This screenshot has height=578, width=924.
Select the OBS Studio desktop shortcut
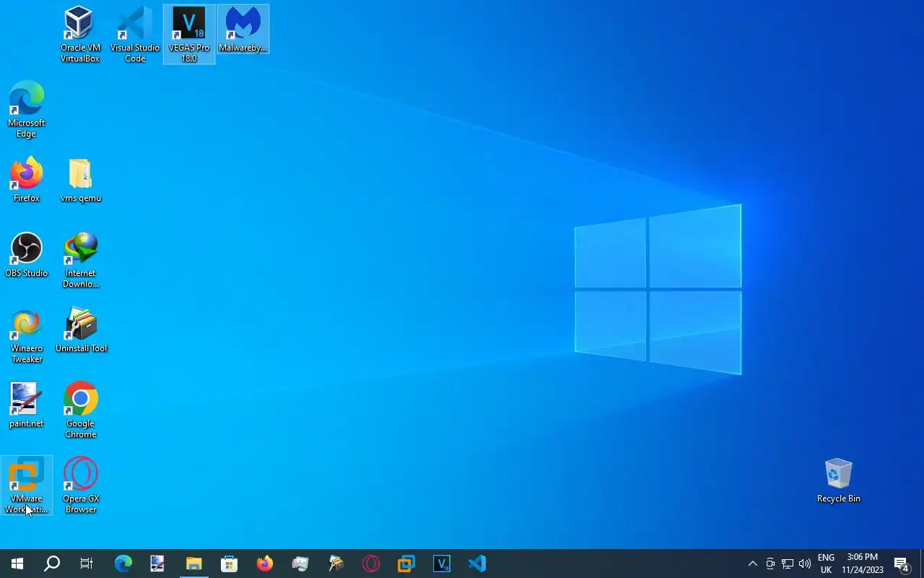click(27, 254)
